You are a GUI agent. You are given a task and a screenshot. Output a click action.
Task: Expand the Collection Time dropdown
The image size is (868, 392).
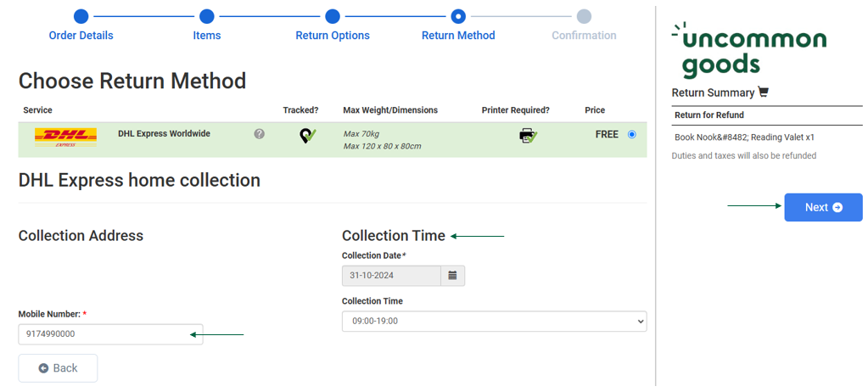495,321
